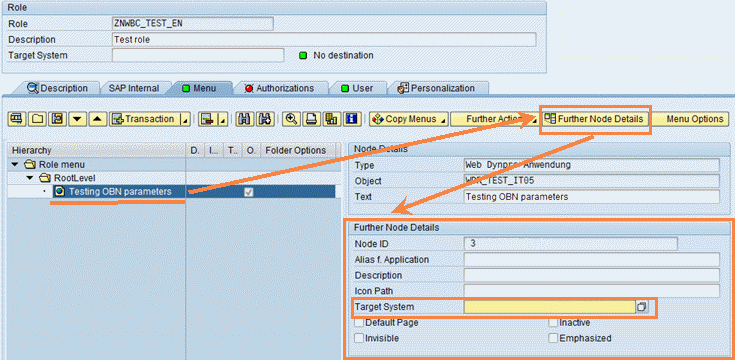Image resolution: width=735 pixels, height=360 pixels.
Task: Open the User tab
Action: coord(358,88)
